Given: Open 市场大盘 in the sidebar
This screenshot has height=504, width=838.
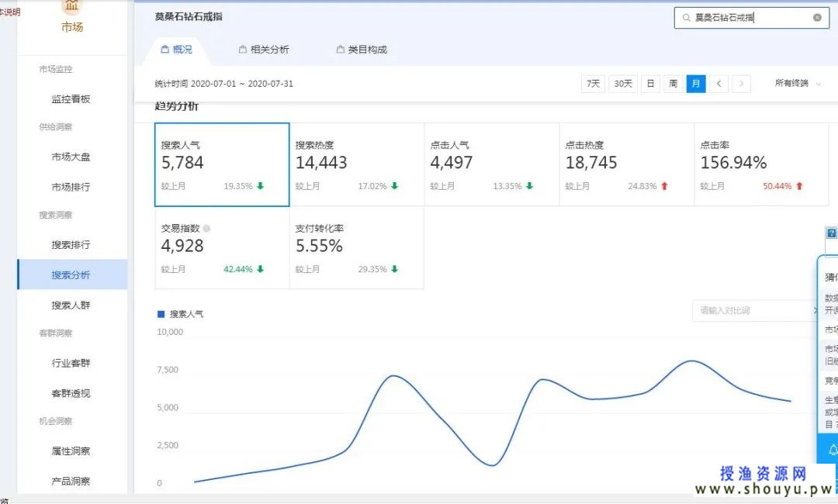Looking at the screenshot, I should click(71, 157).
